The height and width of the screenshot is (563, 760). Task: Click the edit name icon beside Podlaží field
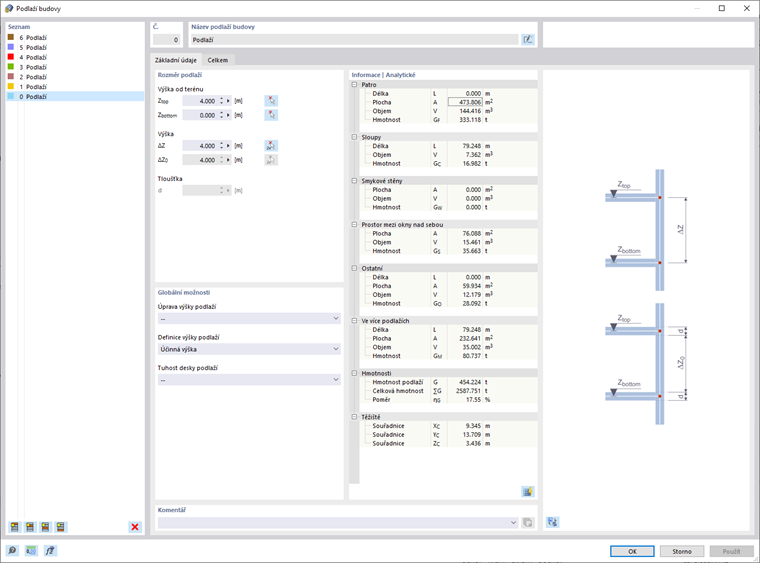pos(527,40)
